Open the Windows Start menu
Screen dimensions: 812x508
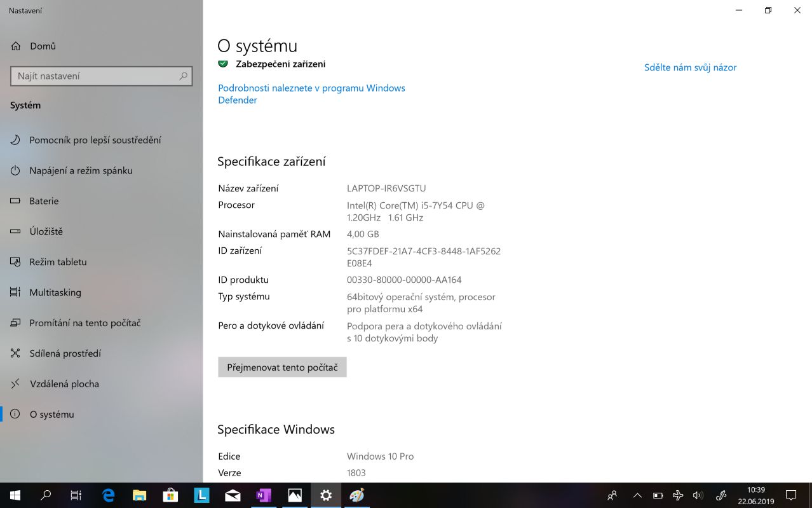[x=15, y=495]
